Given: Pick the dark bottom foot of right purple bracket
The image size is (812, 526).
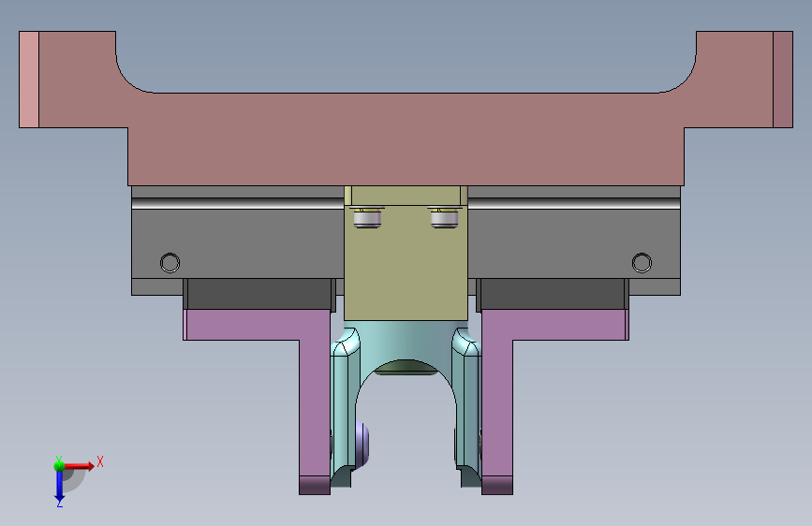Looking at the screenshot, I should click(497, 485).
